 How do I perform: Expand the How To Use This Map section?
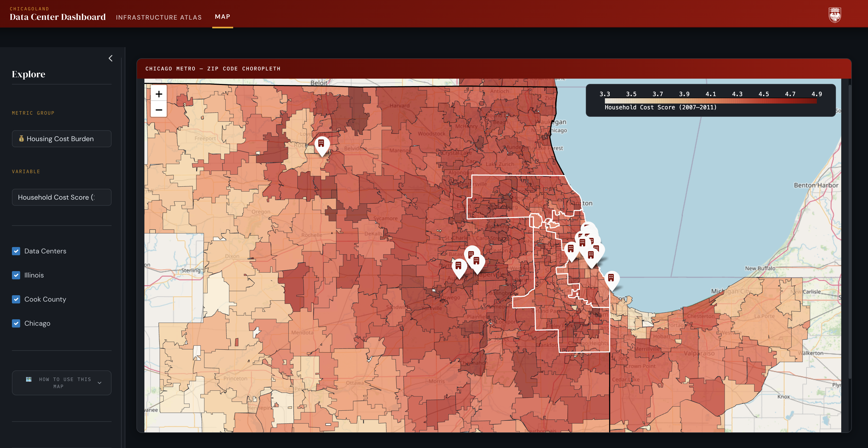click(x=62, y=383)
